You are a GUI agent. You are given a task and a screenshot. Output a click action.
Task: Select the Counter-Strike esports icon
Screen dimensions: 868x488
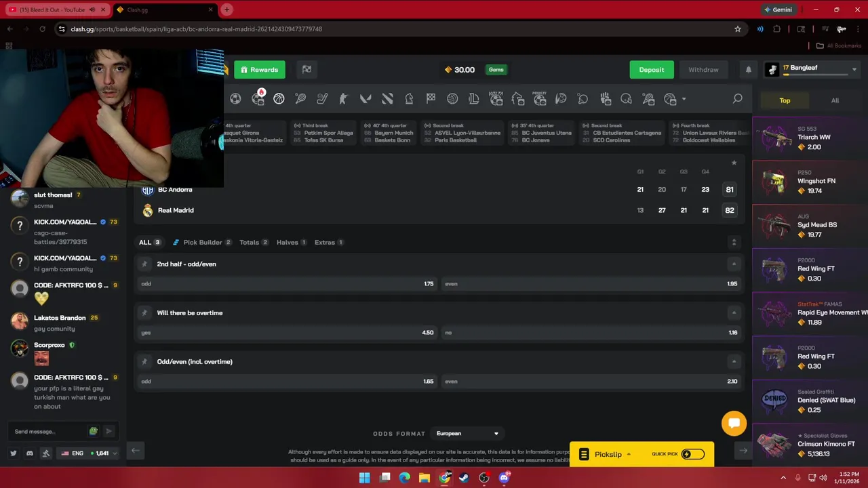click(x=344, y=99)
